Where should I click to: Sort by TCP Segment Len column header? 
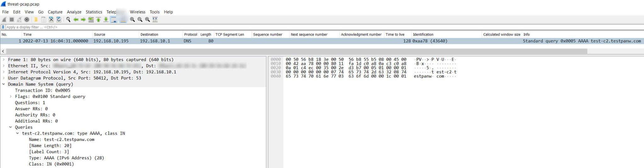coord(233,35)
